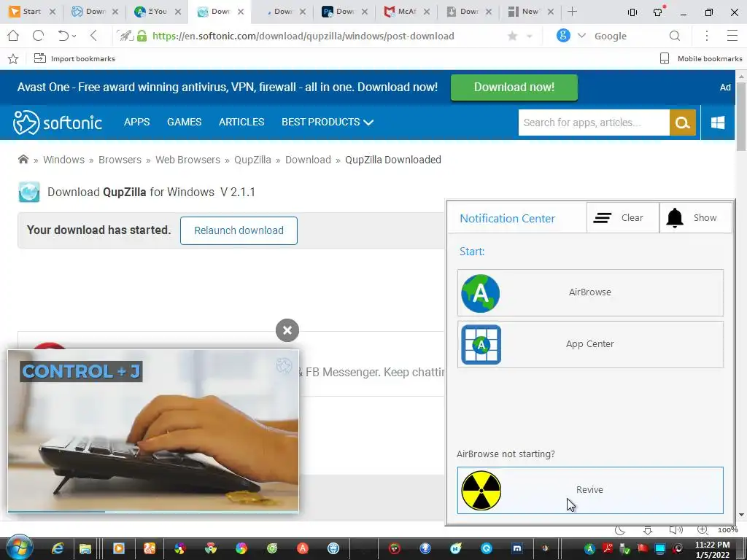747x560 pixels.
Task: Reload the page with the refresh icon
Action: click(x=38, y=36)
